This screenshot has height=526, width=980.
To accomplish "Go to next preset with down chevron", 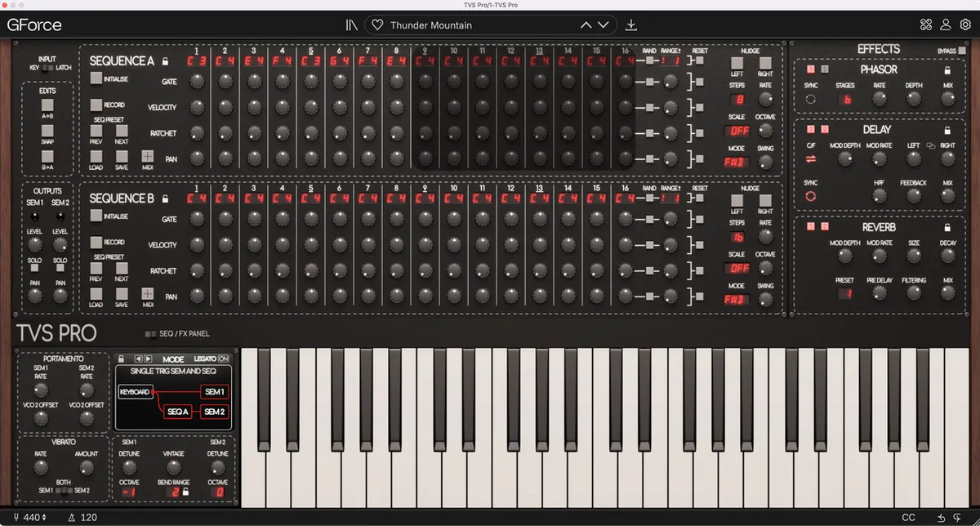I will (x=604, y=25).
